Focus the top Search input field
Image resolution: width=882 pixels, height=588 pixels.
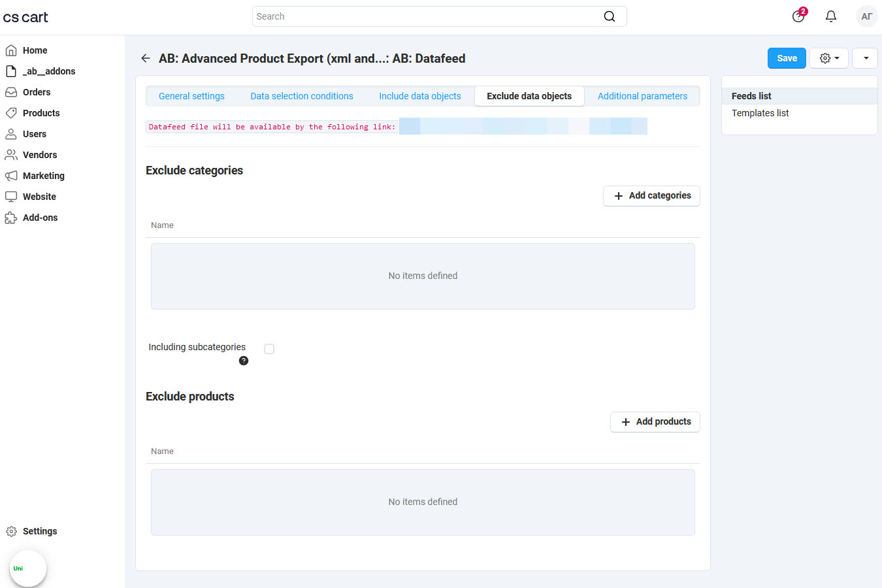[425, 16]
